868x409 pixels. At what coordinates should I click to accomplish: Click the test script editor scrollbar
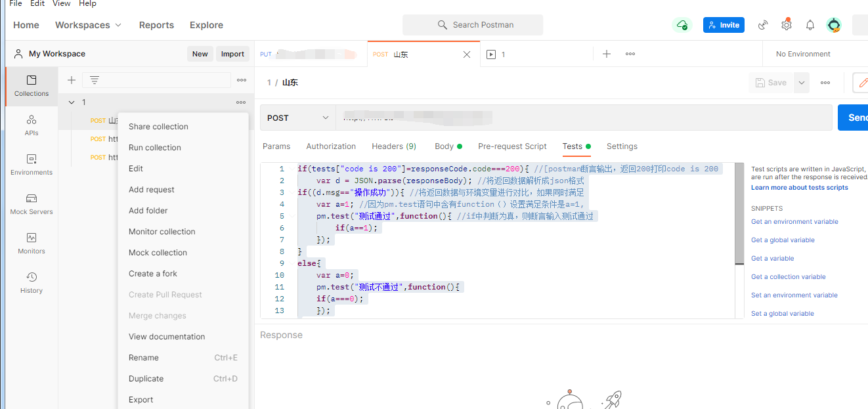point(739,213)
